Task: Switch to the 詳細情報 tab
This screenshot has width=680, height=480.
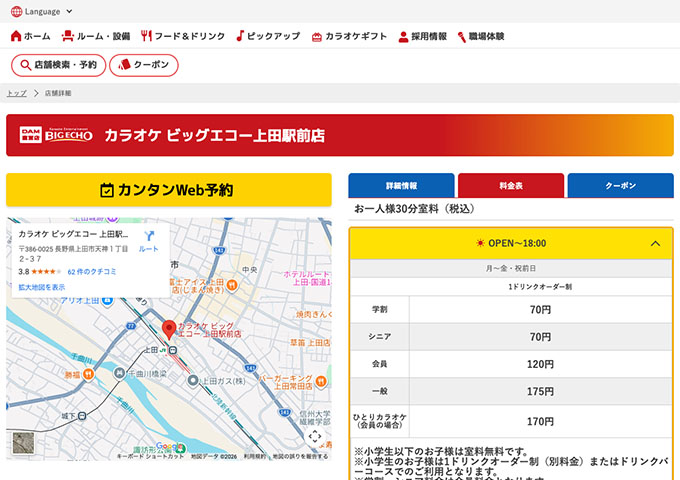Action: [x=401, y=186]
